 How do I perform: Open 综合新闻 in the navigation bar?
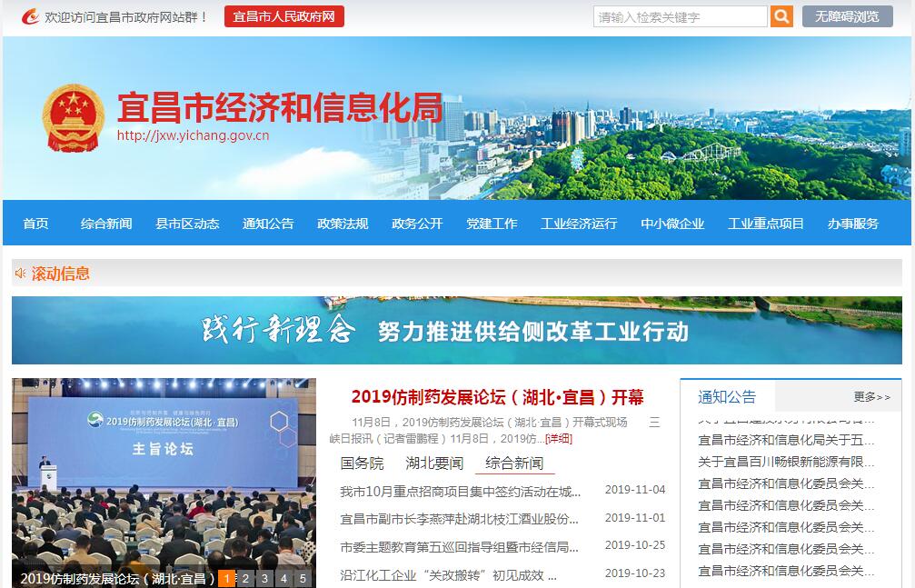point(106,224)
